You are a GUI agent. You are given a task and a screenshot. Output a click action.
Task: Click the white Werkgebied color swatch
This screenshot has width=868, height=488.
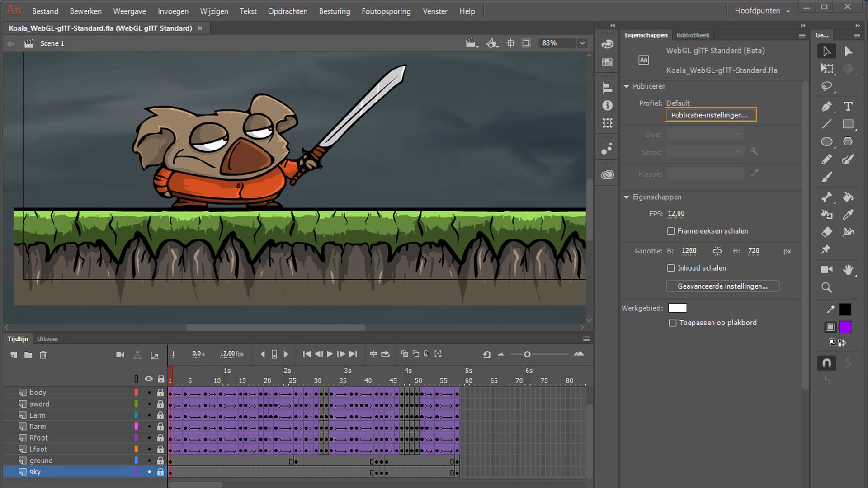coord(677,308)
